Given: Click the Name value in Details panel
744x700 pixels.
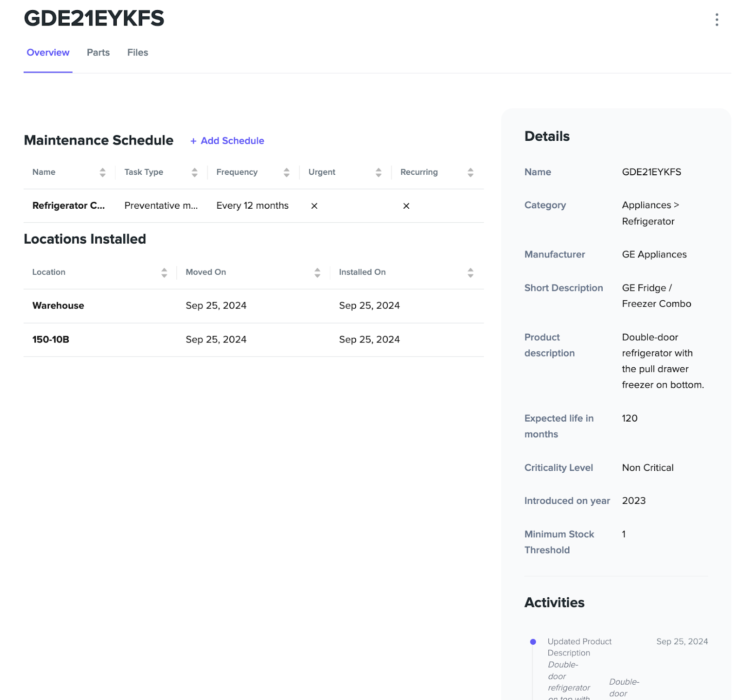Looking at the screenshot, I should [x=651, y=172].
